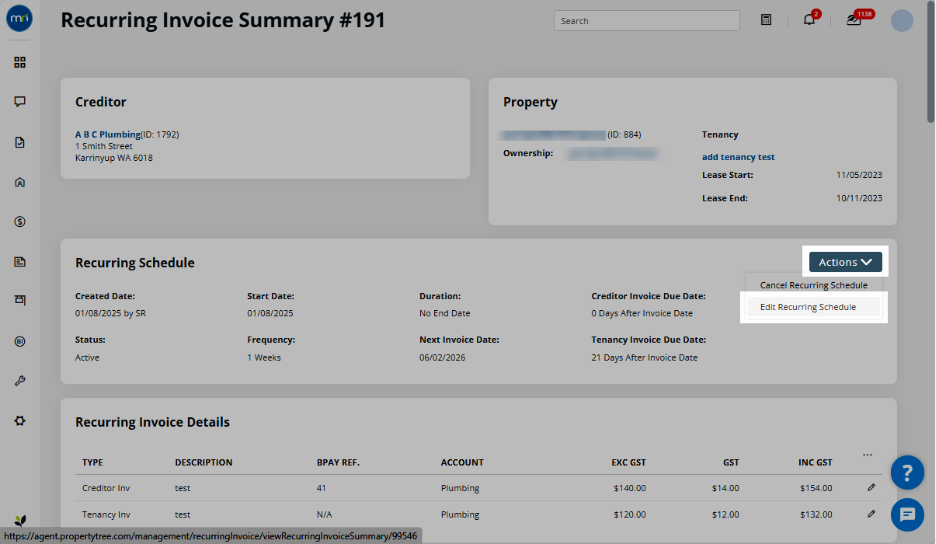Viewport: 936px width, 544px height.
Task: Open the notifications bell icon
Action: pos(809,20)
